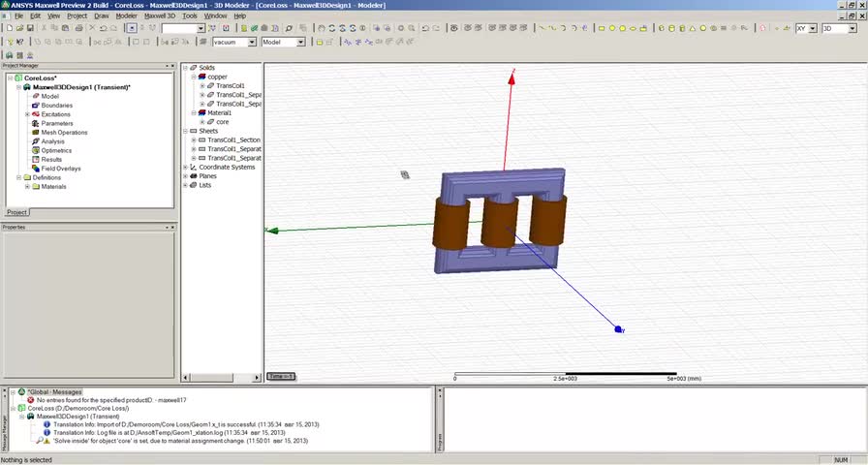Select the Draw three-point arc tool
868x465 pixels.
pyautogui.click(x=563, y=28)
